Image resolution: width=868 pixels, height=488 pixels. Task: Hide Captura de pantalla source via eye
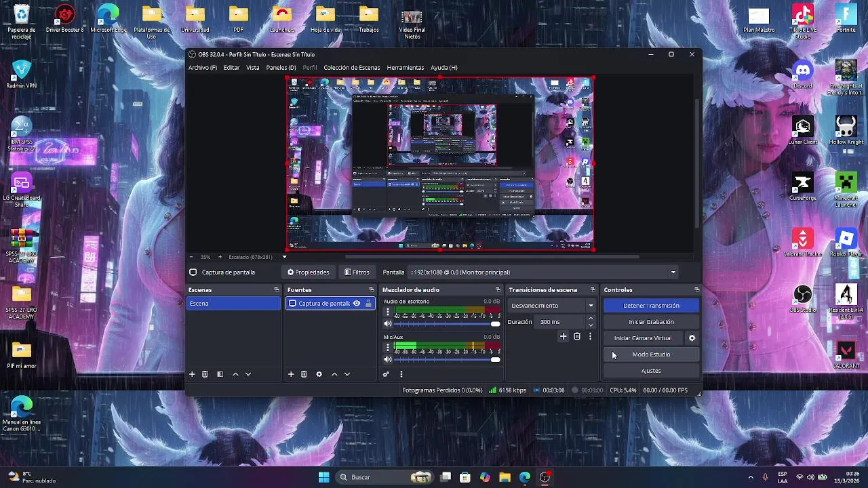click(356, 304)
